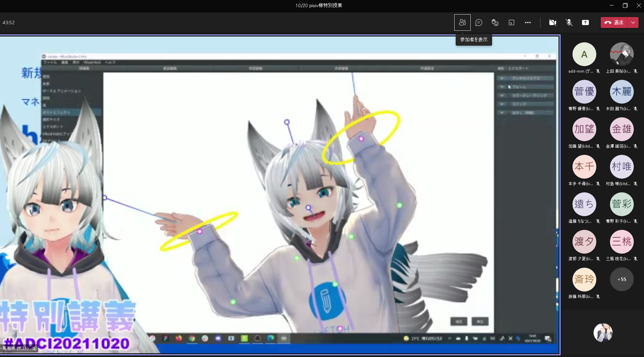Select エクスポート in VRoid sidebar
The image size is (644, 357).
(53, 127)
